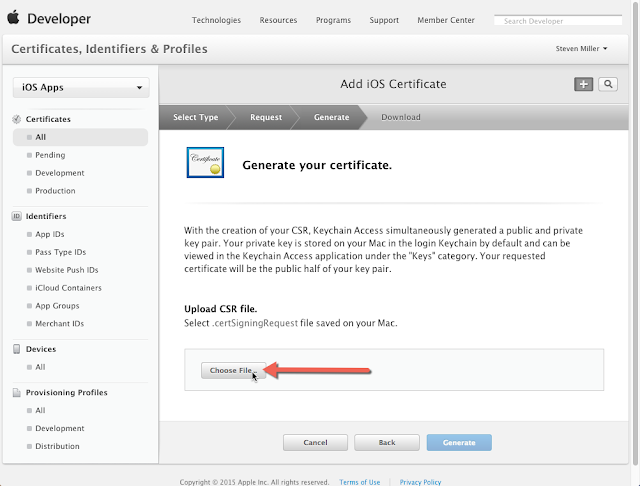
Task: Open Support in the top navigation
Action: [384, 20]
